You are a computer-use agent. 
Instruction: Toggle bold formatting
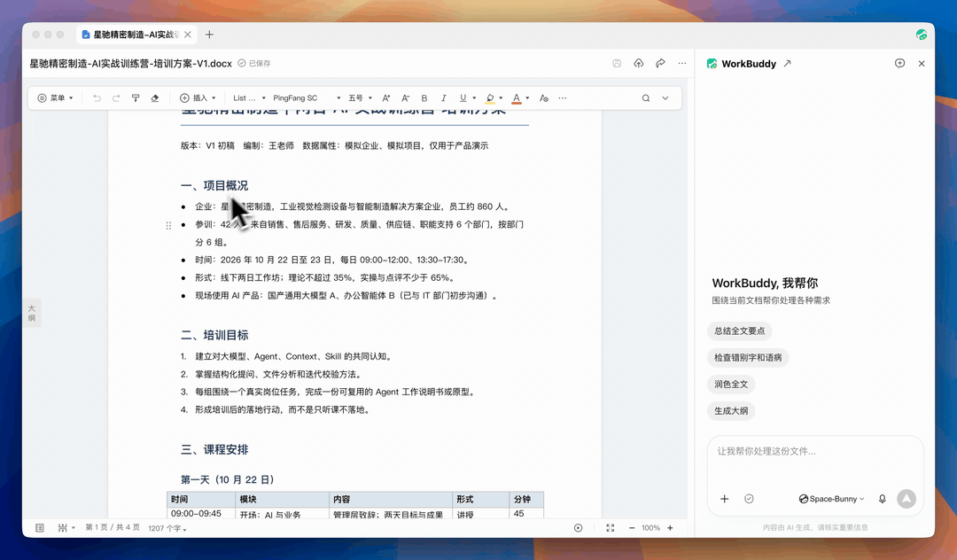point(424,98)
